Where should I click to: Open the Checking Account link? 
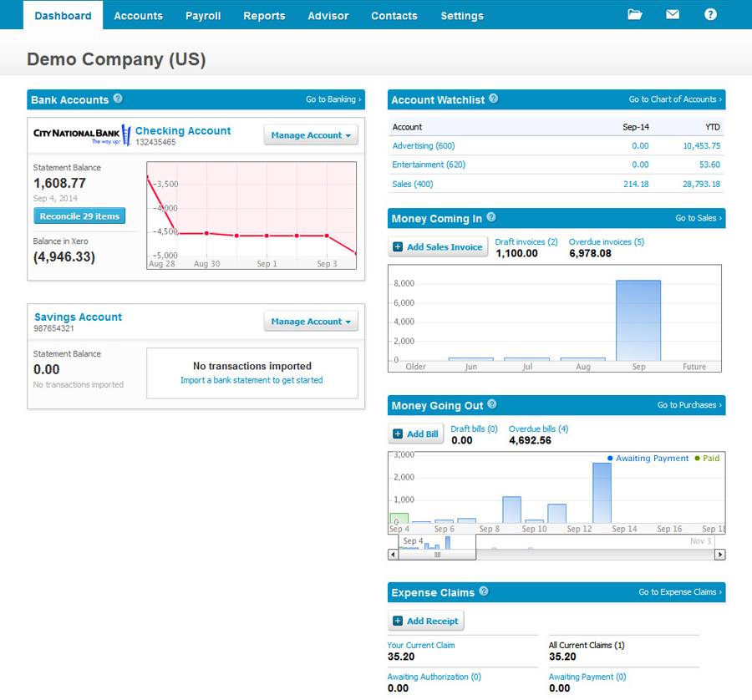[183, 130]
